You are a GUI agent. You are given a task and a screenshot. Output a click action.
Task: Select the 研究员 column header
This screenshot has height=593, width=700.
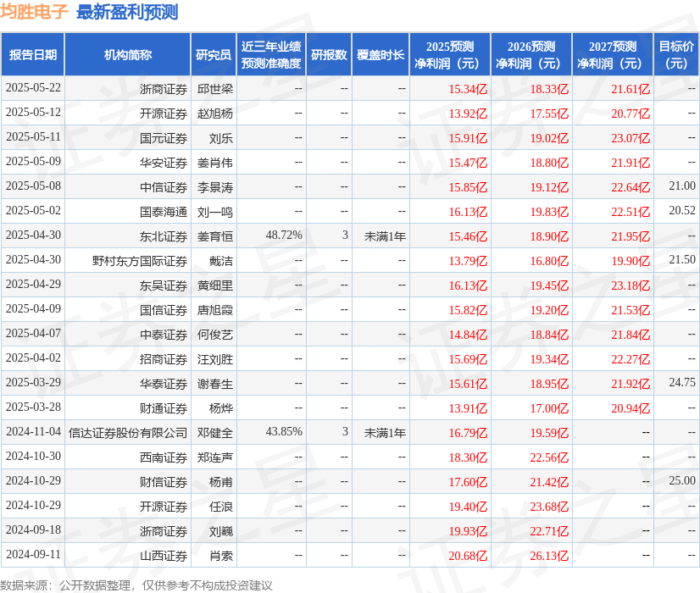pos(214,55)
